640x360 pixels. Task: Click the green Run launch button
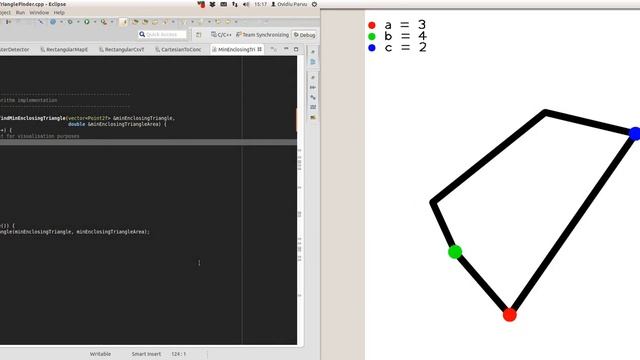(87, 22)
